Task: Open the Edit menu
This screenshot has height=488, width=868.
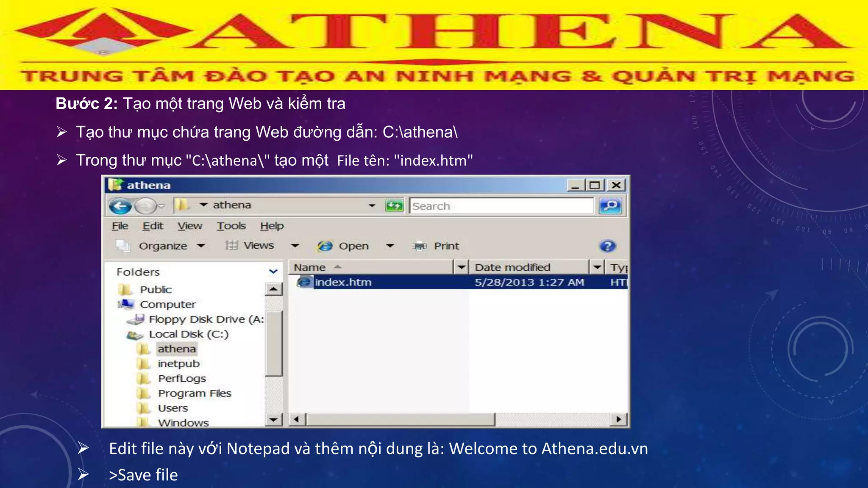Action: pyautogui.click(x=153, y=226)
